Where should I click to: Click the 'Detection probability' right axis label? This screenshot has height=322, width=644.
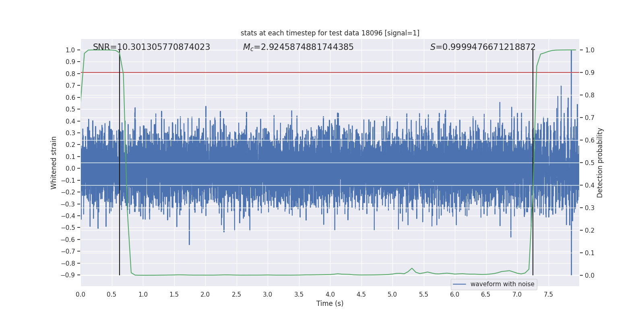(600, 163)
